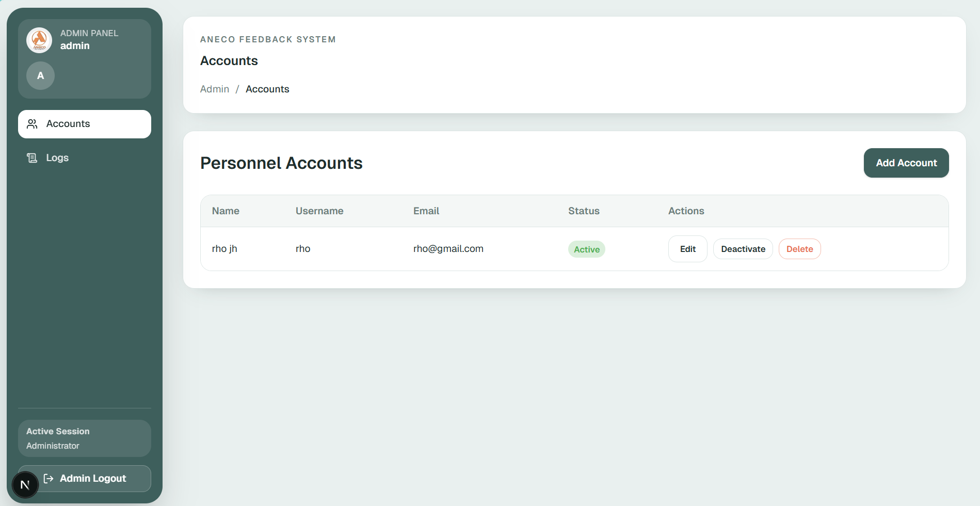Edit the rho jh account
The height and width of the screenshot is (506, 980).
[687, 249]
